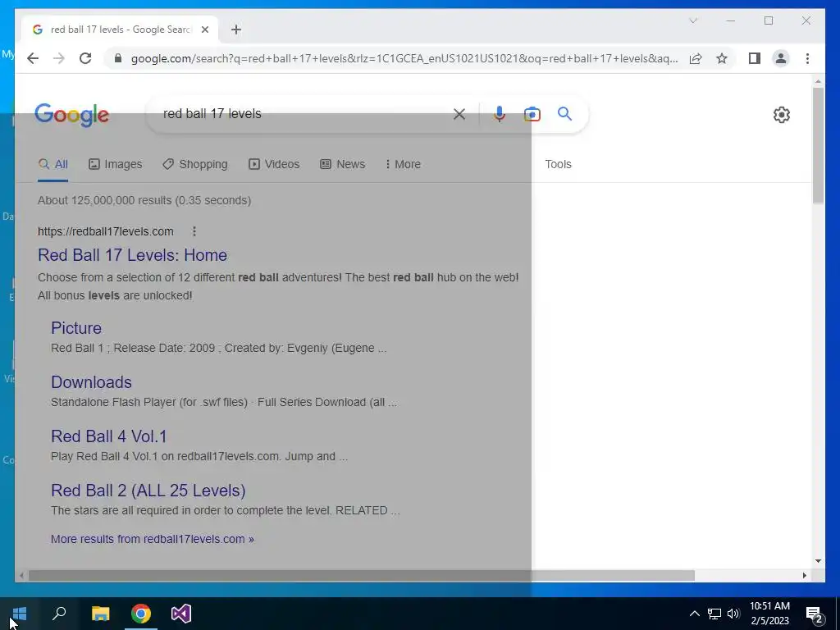Click the horizontal scrollbar thumb
The image size is (840, 630).
(362, 575)
